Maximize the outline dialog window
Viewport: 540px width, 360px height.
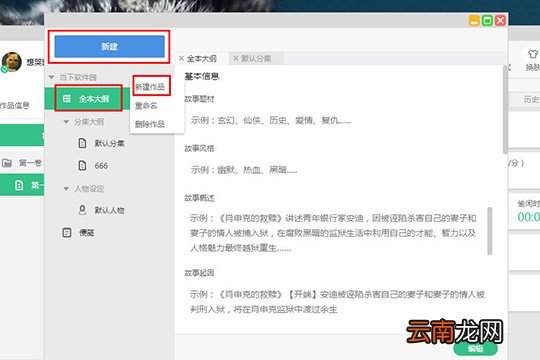click(487, 21)
